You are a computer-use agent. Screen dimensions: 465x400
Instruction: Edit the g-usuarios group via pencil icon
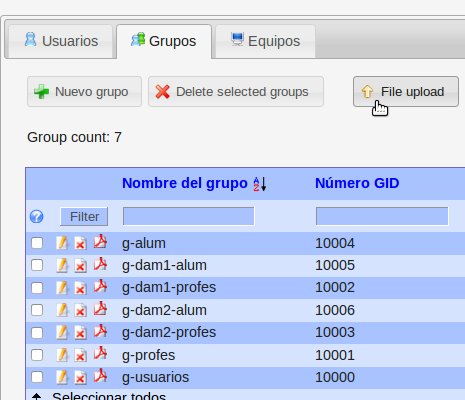tap(62, 377)
